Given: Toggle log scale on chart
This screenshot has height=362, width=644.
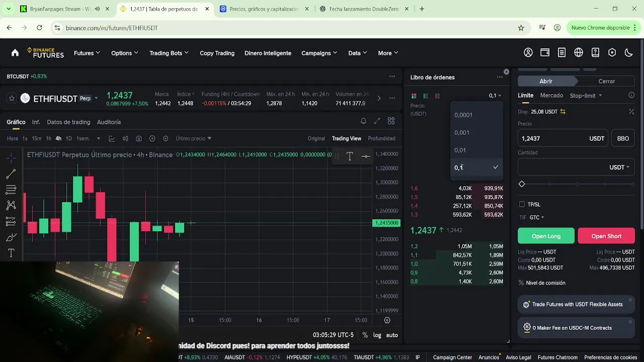Looking at the screenshot, I should [x=377, y=335].
